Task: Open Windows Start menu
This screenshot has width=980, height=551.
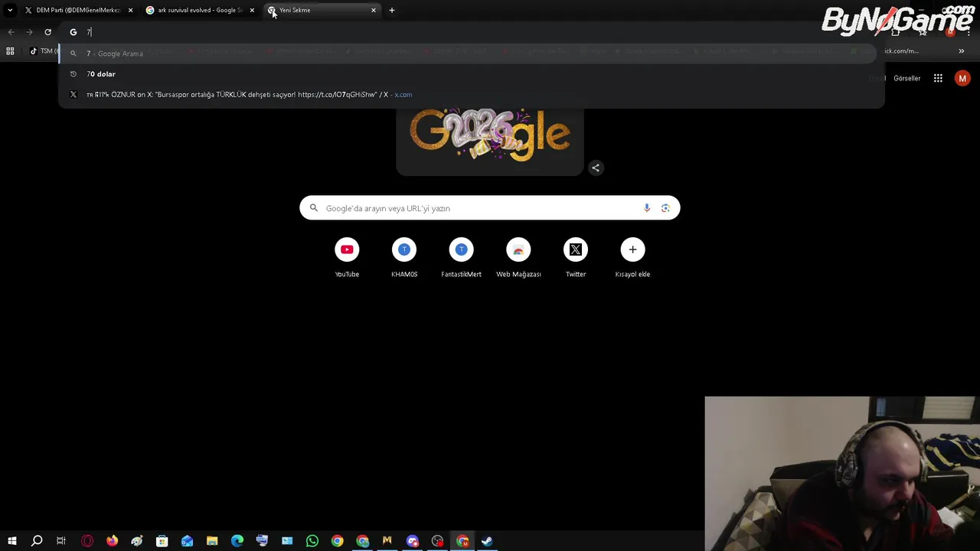Action: [x=11, y=541]
